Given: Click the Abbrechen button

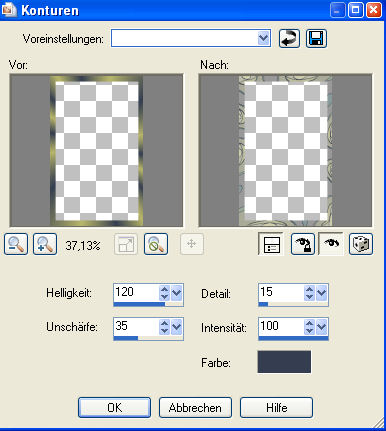Looking at the screenshot, I should 195,407.
